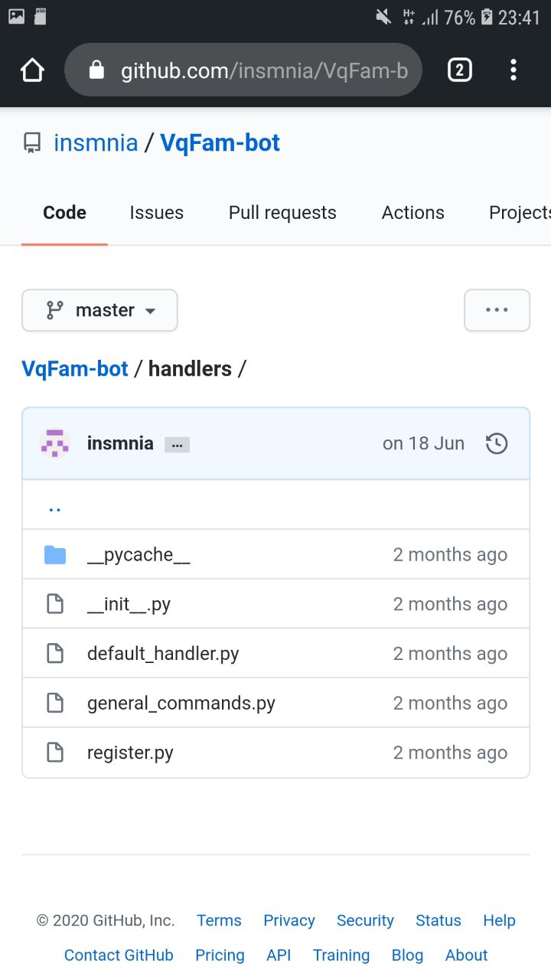The height and width of the screenshot is (980, 551).
Task: Tap the lock icon in address bar
Action: point(96,70)
